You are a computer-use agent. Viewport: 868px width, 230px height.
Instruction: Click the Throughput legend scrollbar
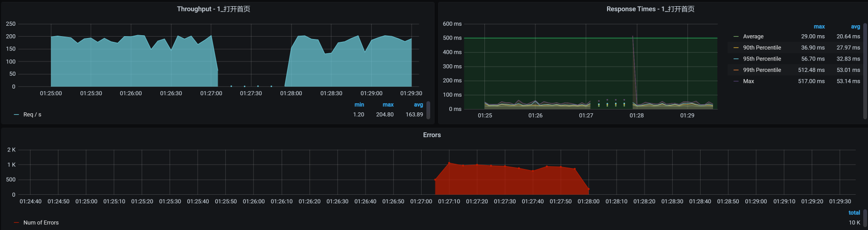pos(428,110)
